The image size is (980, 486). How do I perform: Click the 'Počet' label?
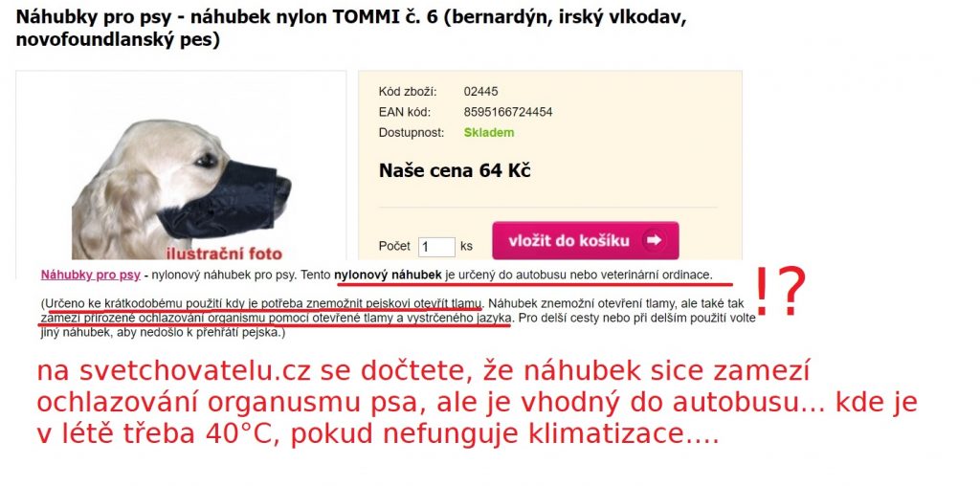coord(394,246)
